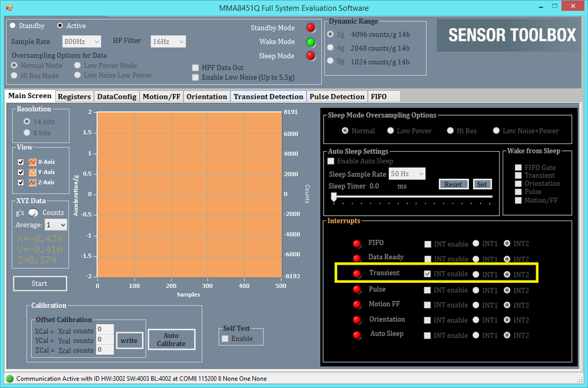This screenshot has height=388, width=588.
Task: Toggle Enable Auto Sleep checkbox
Action: coord(331,161)
